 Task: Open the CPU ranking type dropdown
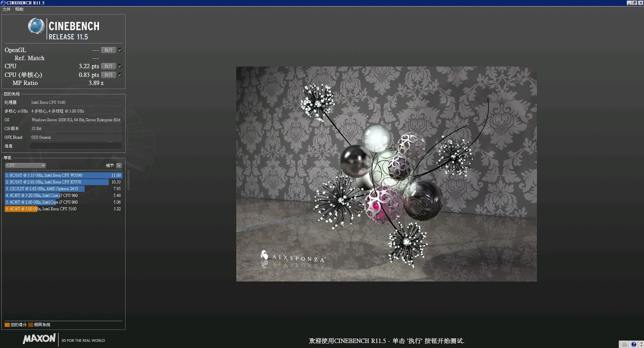[x=25, y=166]
